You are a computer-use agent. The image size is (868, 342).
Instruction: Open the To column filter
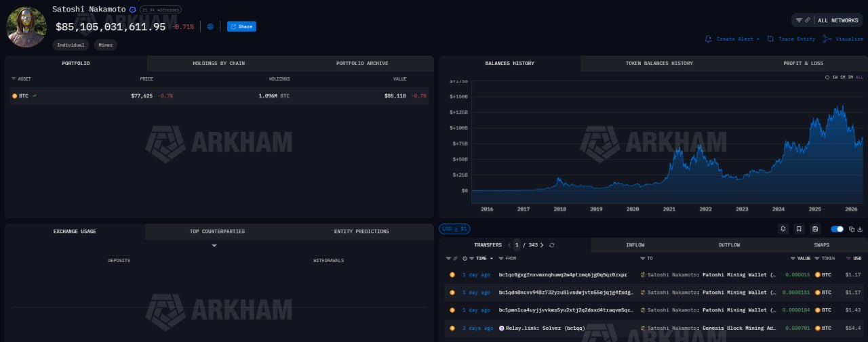(x=643, y=258)
